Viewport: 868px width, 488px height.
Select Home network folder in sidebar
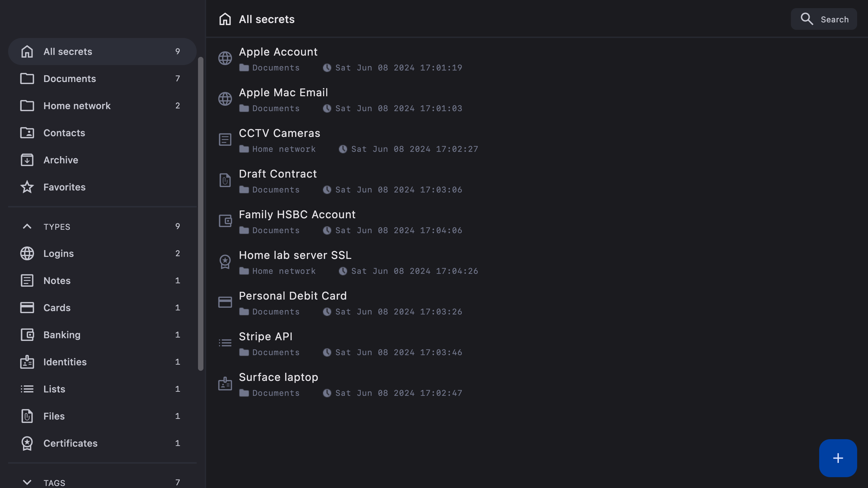click(77, 106)
